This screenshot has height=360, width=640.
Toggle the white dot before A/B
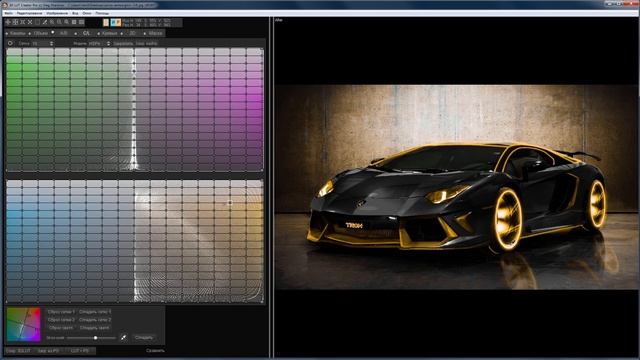[53, 32]
